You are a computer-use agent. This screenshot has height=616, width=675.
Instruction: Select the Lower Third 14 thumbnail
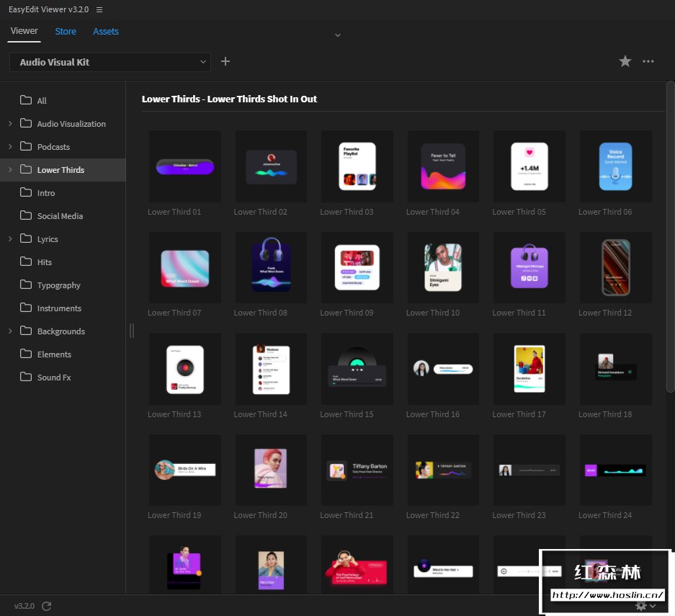(271, 369)
